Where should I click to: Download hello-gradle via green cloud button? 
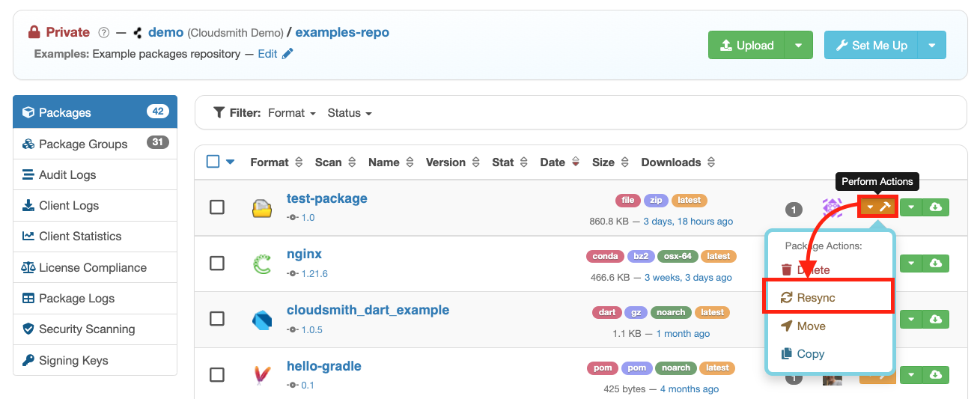pos(935,374)
